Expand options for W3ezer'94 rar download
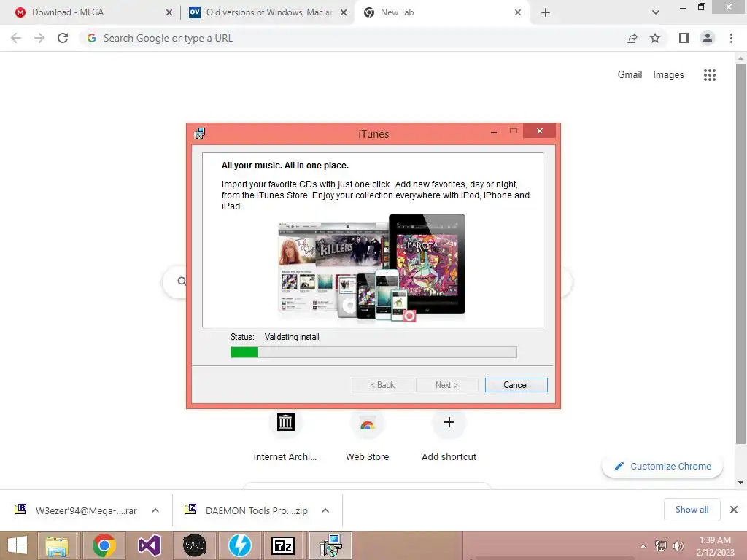 [x=155, y=510]
